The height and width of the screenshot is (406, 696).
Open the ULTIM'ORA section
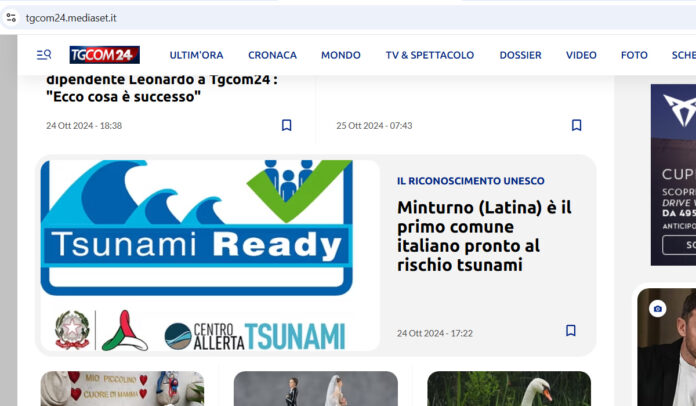pos(196,55)
